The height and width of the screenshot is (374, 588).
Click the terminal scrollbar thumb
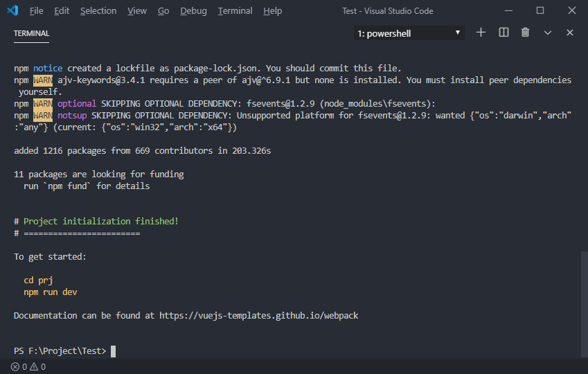(584, 305)
